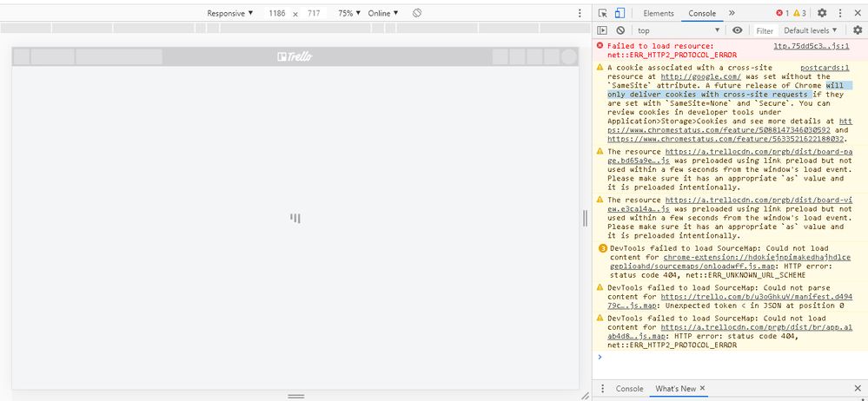Screen dimensions: 868x401
Task: Show the console sidebar
Action: [602, 30]
